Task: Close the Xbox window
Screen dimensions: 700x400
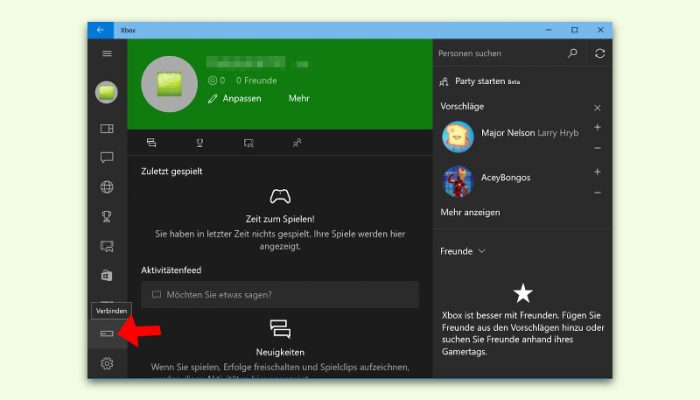Action: click(600, 30)
